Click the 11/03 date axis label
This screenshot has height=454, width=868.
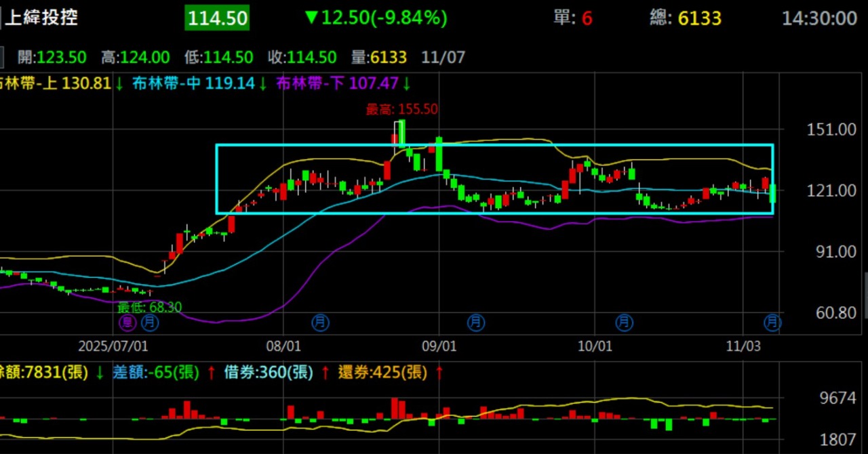(744, 346)
